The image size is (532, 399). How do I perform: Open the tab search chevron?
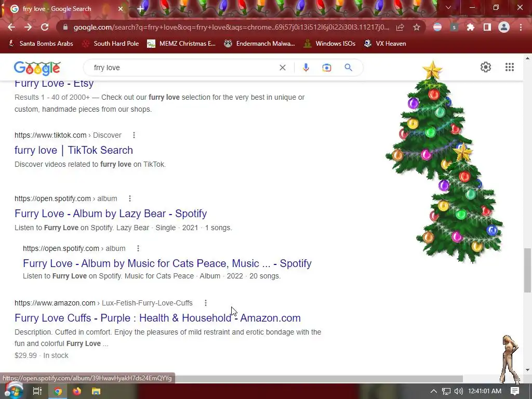[448, 7]
